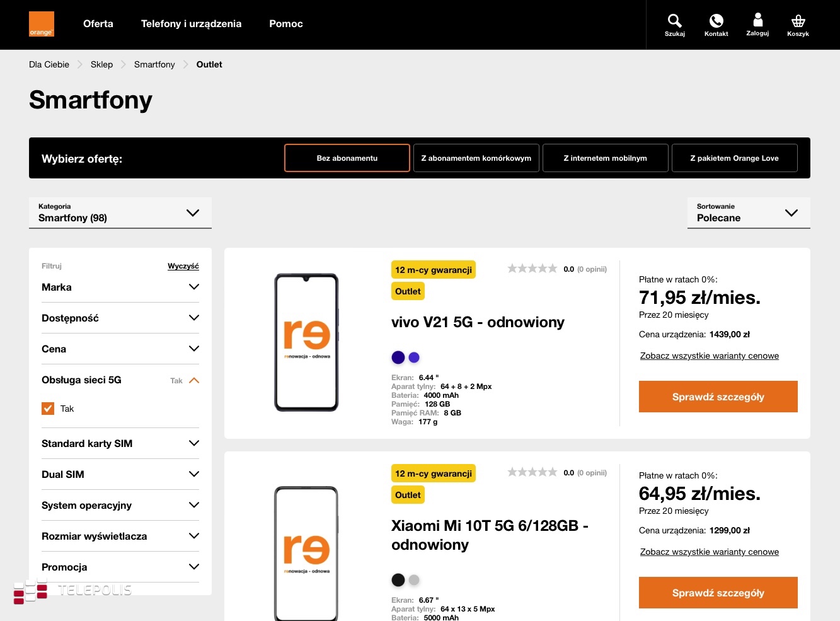Image resolution: width=840 pixels, height=621 pixels.
Task: Open search via Szukaj magnifier icon
Action: click(x=674, y=21)
